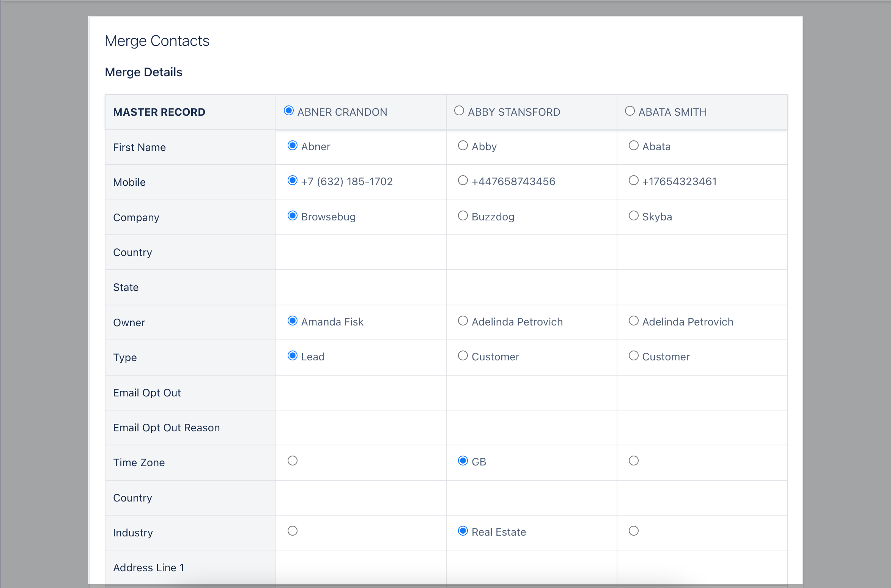
Task: Pick mobile +447658743456
Action: (463, 181)
